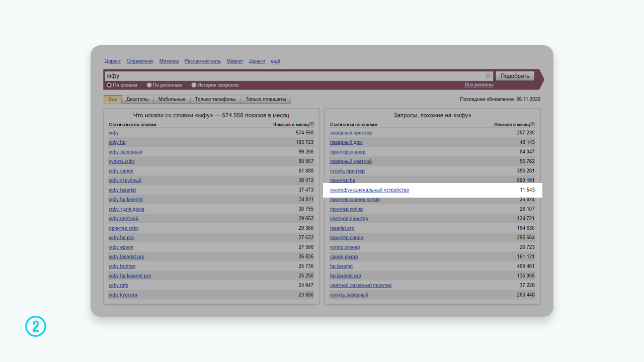644x362 pixels.
Task: Open the 'принтер canon' similar query
Action: point(347,238)
